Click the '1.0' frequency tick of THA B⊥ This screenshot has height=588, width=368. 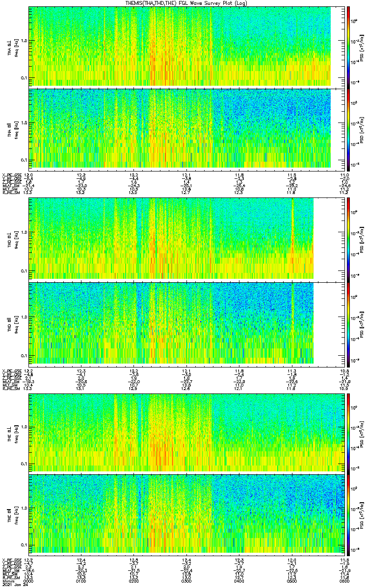24,40
